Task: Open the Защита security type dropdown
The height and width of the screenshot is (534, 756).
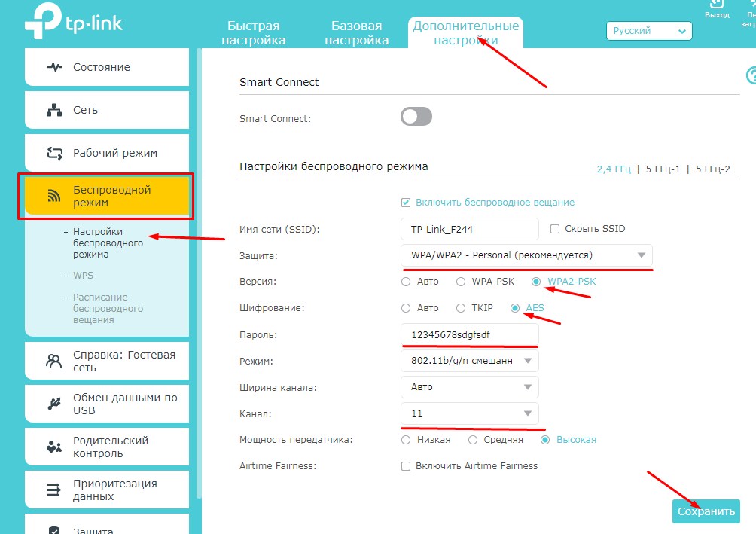Action: tap(526, 255)
